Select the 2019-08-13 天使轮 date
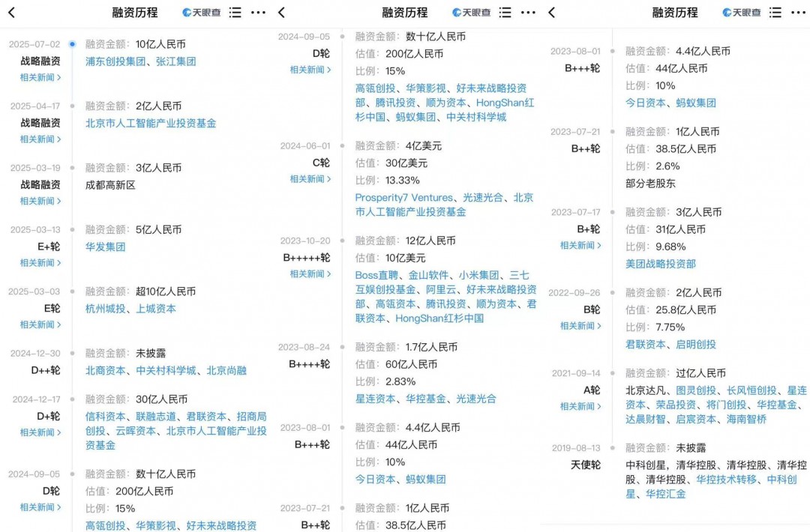The image size is (810, 532). pos(576,448)
